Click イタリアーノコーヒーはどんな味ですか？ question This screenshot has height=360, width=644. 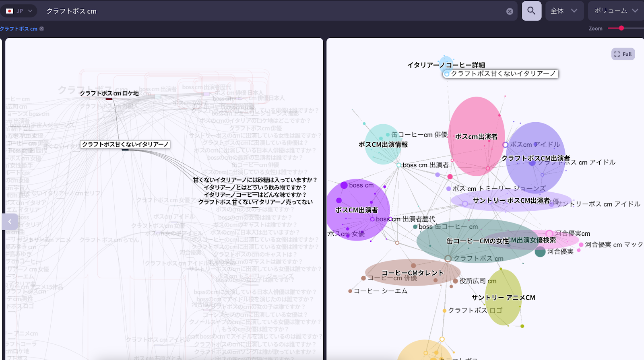255,195
